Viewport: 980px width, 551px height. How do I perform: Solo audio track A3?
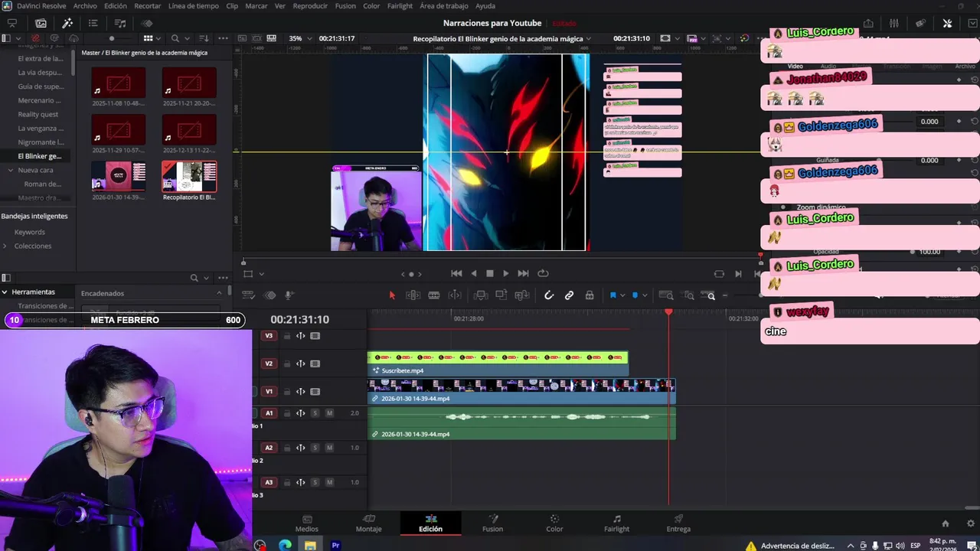click(315, 482)
